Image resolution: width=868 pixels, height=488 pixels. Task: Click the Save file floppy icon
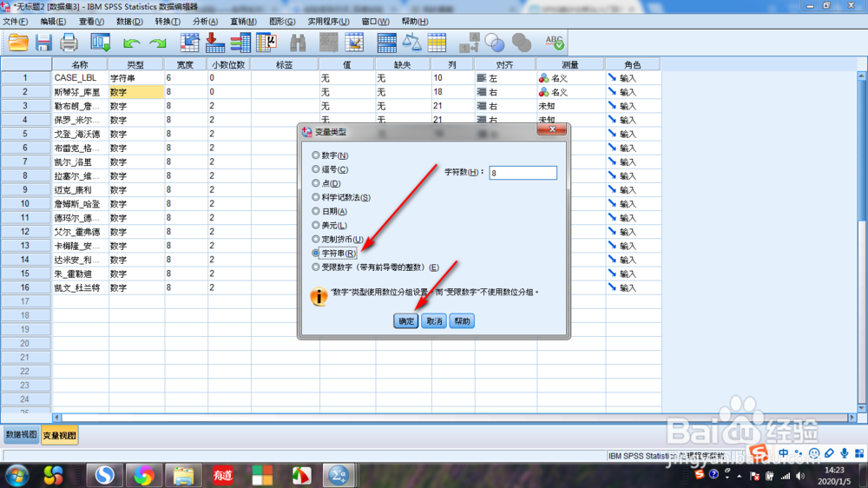tap(43, 43)
